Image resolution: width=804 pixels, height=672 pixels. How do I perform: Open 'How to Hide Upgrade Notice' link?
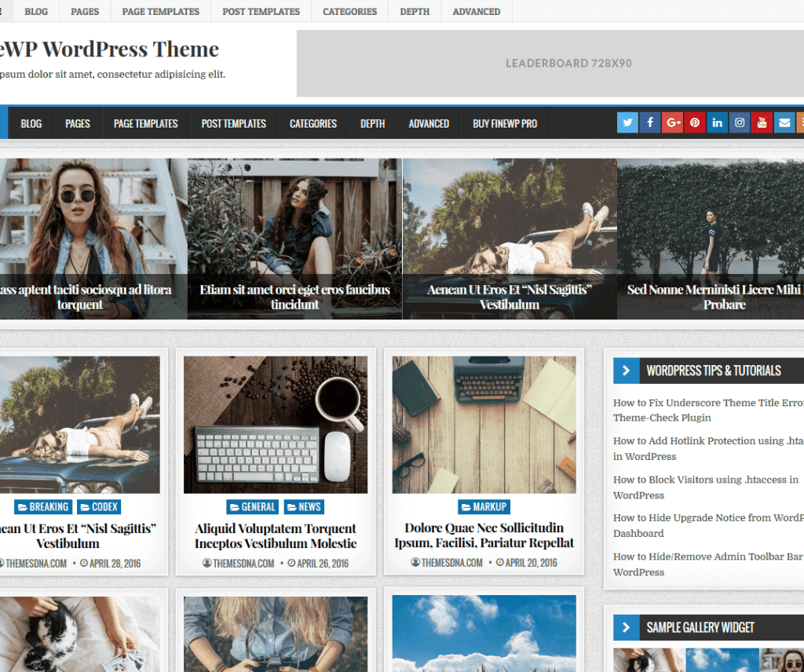[709, 525]
